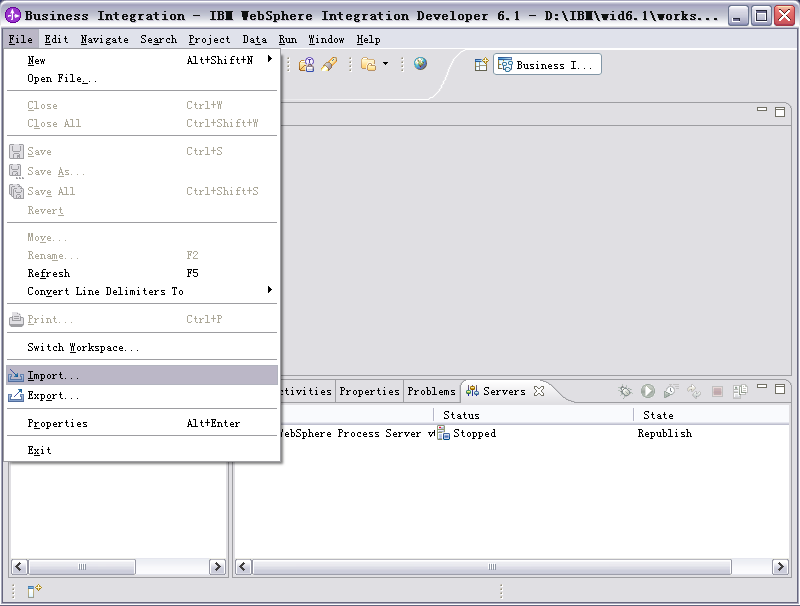This screenshot has height=606, width=800.
Task: Select the Business Integration perspective button
Action: [547, 65]
